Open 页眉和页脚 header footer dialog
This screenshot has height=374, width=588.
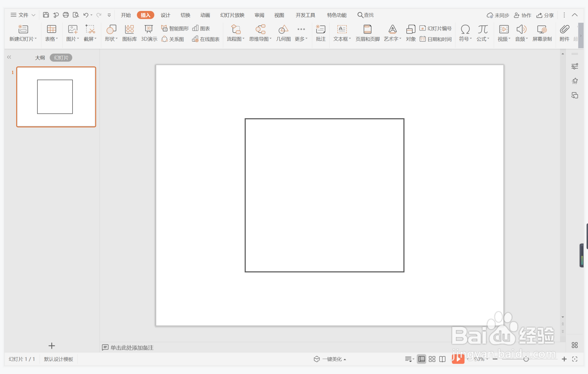[x=367, y=29]
